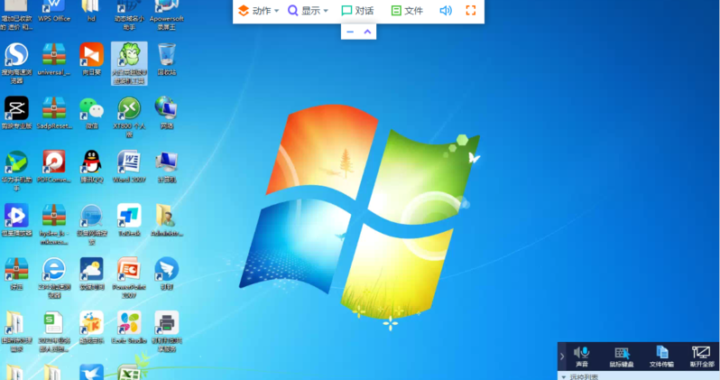
Task: Select the QQ penguin desktop icon
Action: click(x=91, y=166)
